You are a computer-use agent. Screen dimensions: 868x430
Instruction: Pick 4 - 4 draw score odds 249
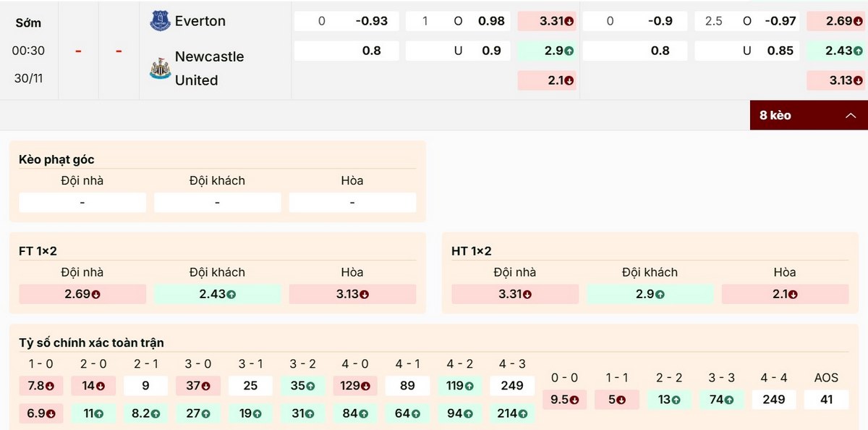[774, 399]
